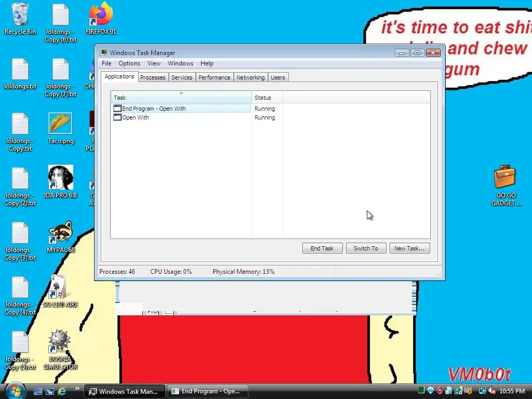
Task: Click the New Task... button
Action: point(409,248)
